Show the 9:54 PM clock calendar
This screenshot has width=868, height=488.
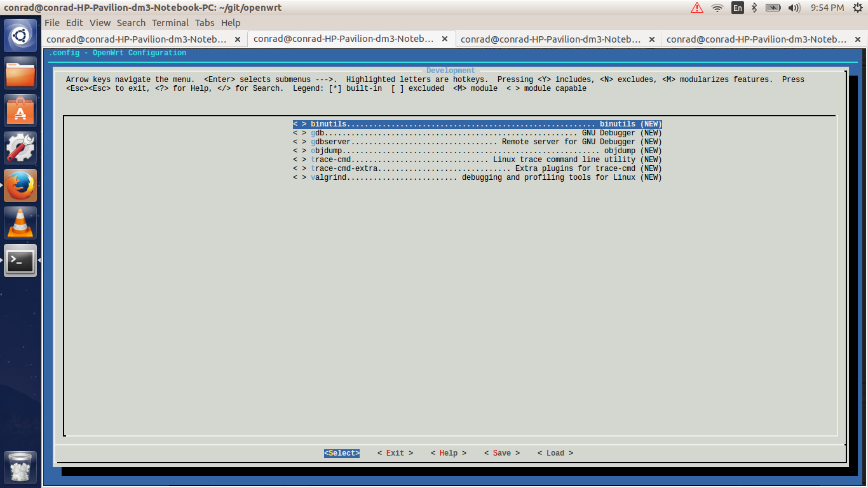click(827, 8)
